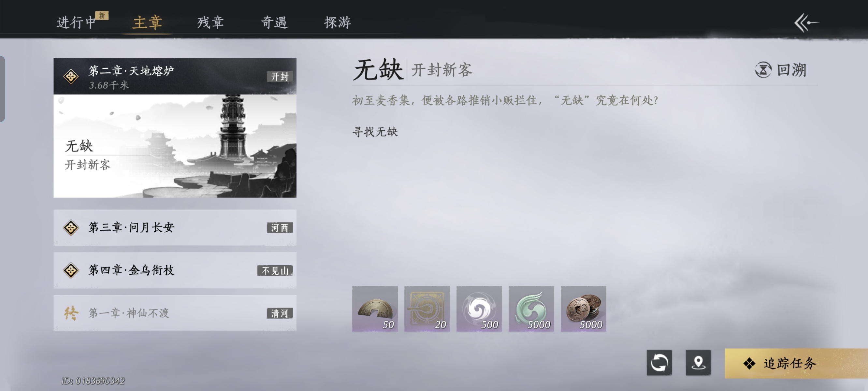Expand 第四章·金乌衔枝 chapter entry

pos(175,270)
